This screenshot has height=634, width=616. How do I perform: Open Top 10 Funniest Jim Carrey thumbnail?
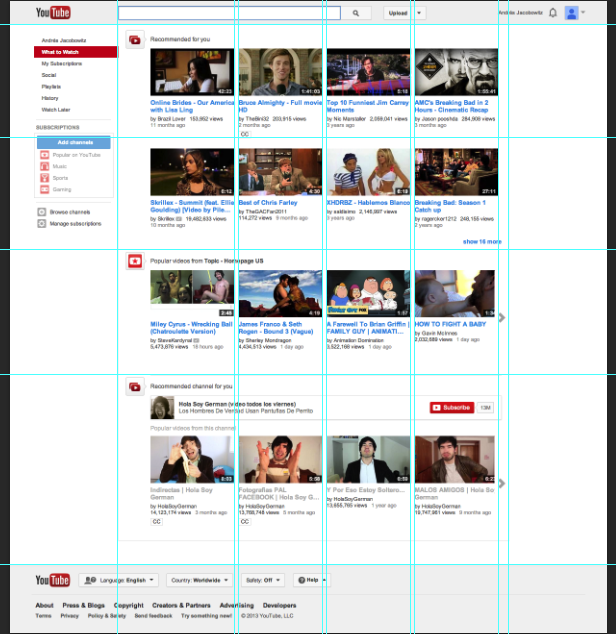pyautogui.click(x=368, y=72)
